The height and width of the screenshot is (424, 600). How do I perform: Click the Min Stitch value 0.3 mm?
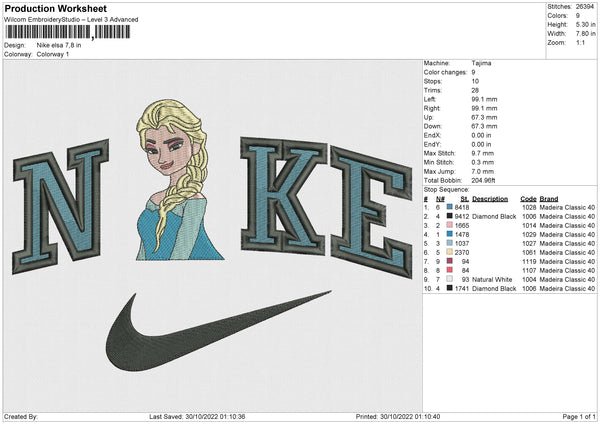click(x=483, y=162)
